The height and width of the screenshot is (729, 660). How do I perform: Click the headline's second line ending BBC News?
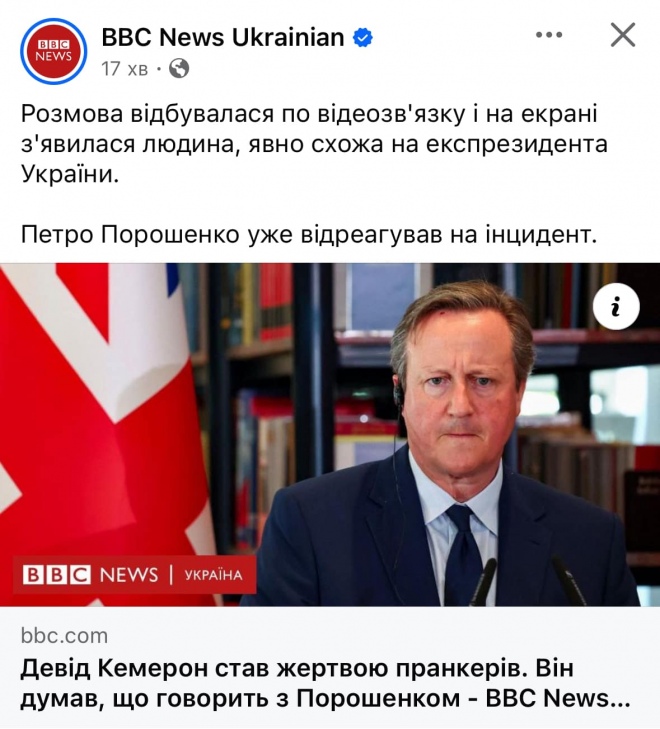325,698
